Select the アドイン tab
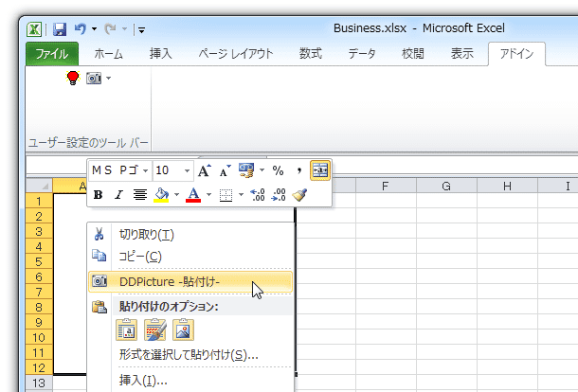The width and height of the screenshot is (578, 392). (516, 54)
